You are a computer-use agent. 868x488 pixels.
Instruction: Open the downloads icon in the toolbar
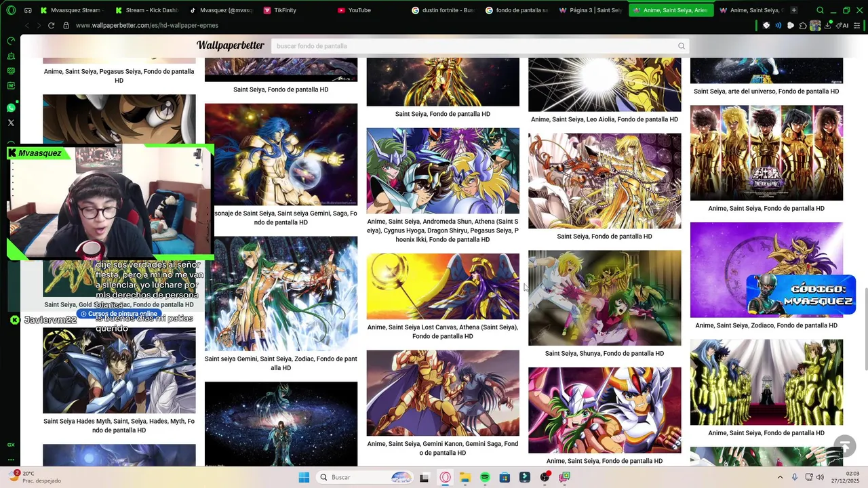click(828, 25)
